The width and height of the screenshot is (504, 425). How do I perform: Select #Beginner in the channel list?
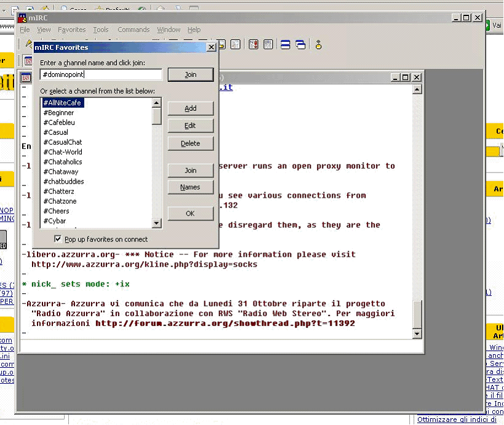pyautogui.click(x=59, y=113)
